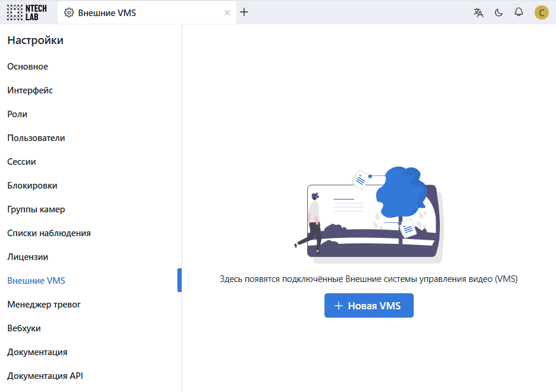
Task: Open Менеджер тревог section
Action: click(x=44, y=305)
